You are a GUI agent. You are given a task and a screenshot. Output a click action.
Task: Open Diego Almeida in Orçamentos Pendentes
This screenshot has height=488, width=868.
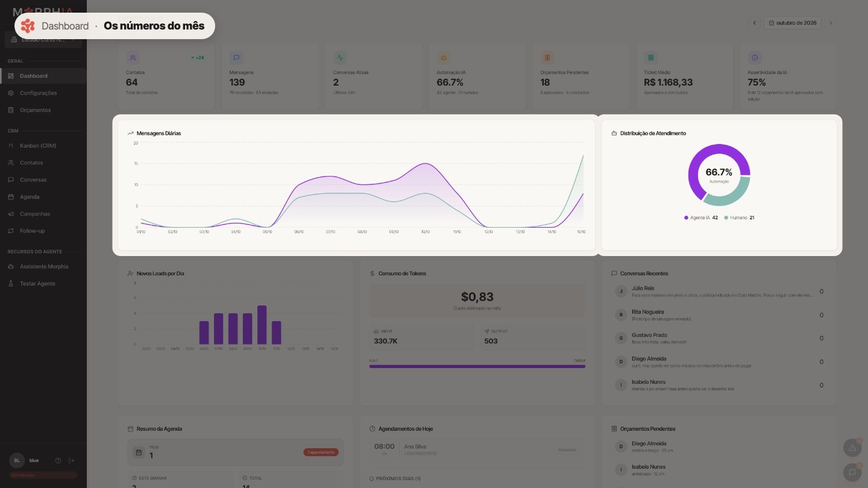(719, 446)
